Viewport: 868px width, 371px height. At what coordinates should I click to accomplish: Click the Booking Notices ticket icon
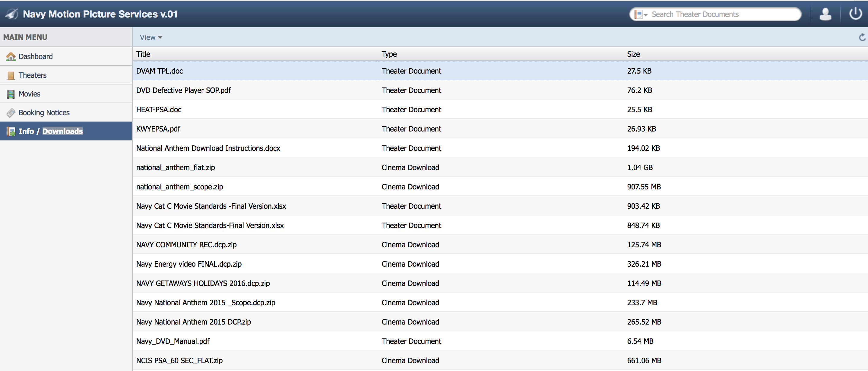tap(11, 113)
